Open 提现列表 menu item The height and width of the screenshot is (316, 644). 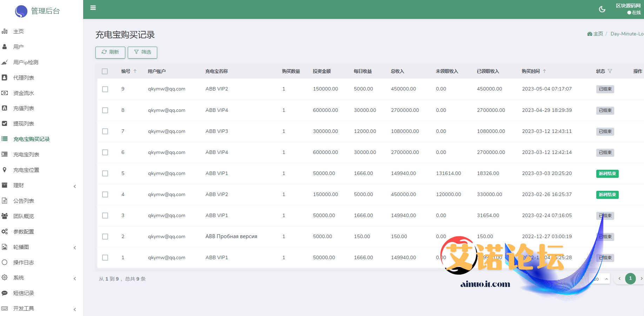[x=41, y=123]
